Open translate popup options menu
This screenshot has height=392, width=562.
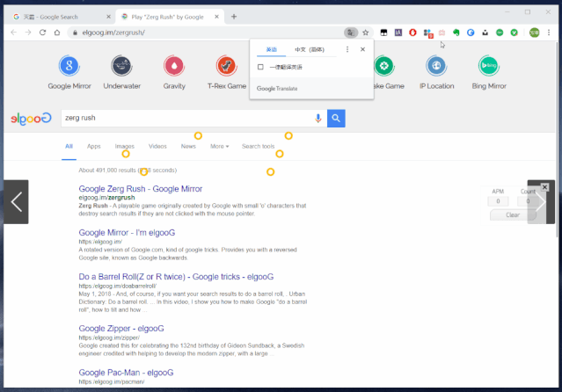[347, 49]
